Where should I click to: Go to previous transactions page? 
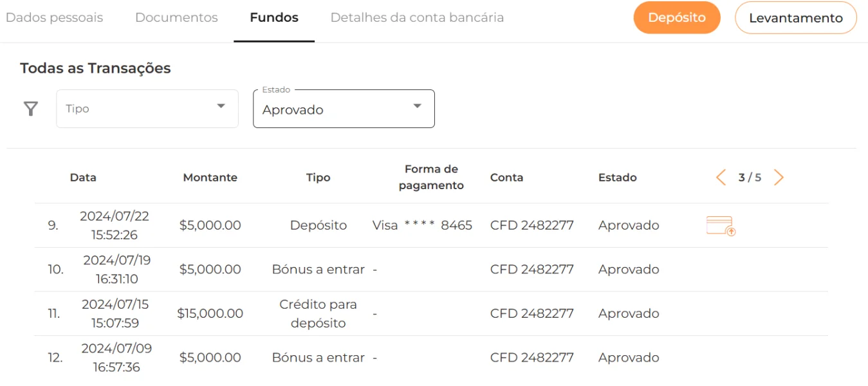721,178
